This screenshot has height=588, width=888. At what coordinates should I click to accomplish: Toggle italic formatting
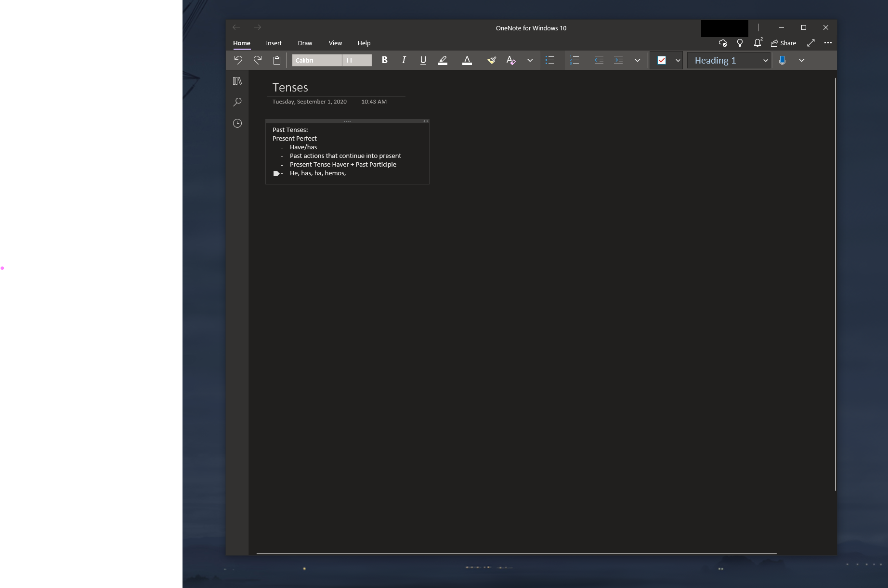tap(404, 60)
